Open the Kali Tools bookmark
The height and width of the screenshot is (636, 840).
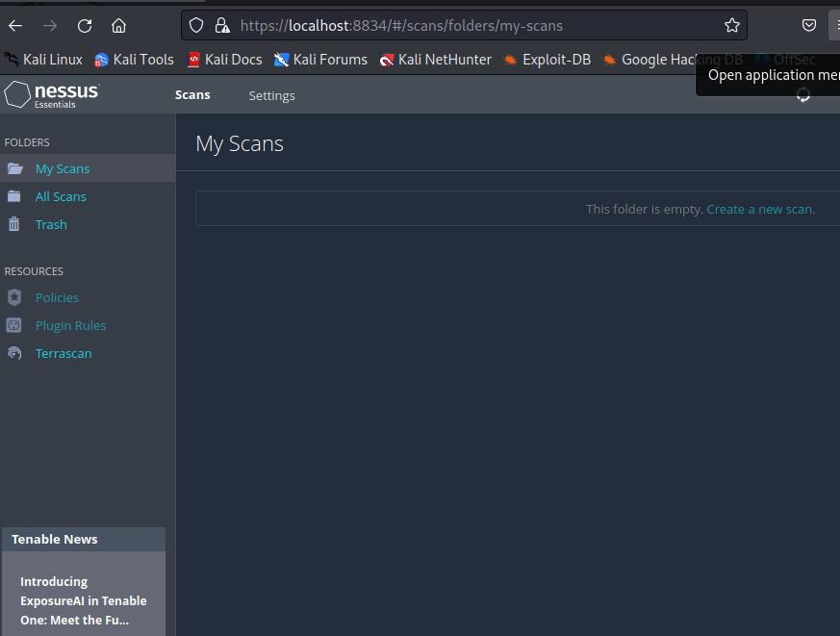[134, 60]
